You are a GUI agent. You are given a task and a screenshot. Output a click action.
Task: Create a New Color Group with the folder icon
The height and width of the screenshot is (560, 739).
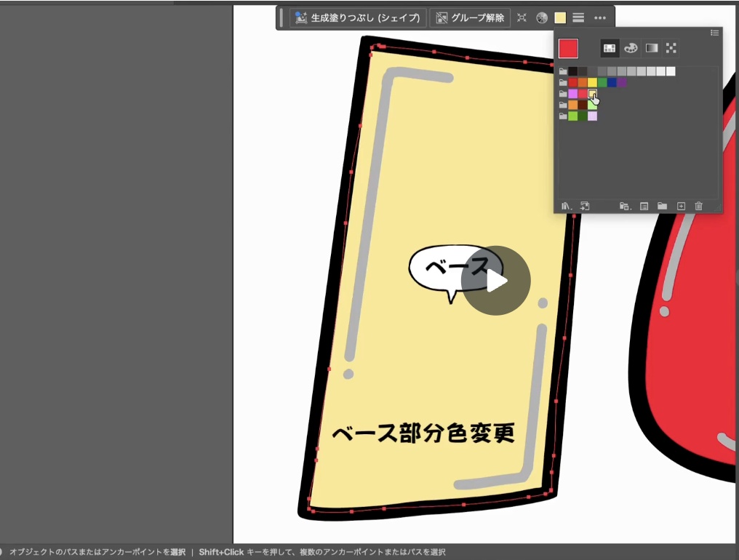[663, 206]
